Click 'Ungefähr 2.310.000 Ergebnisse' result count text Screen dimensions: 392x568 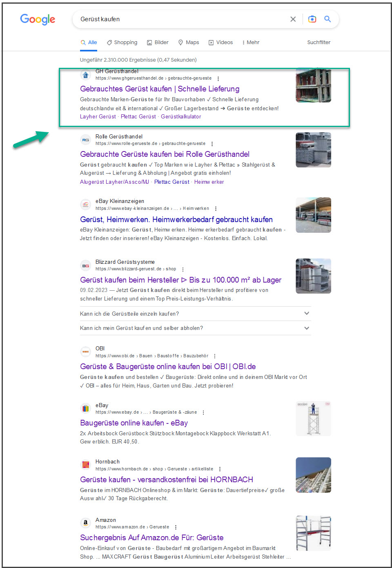click(138, 60)
